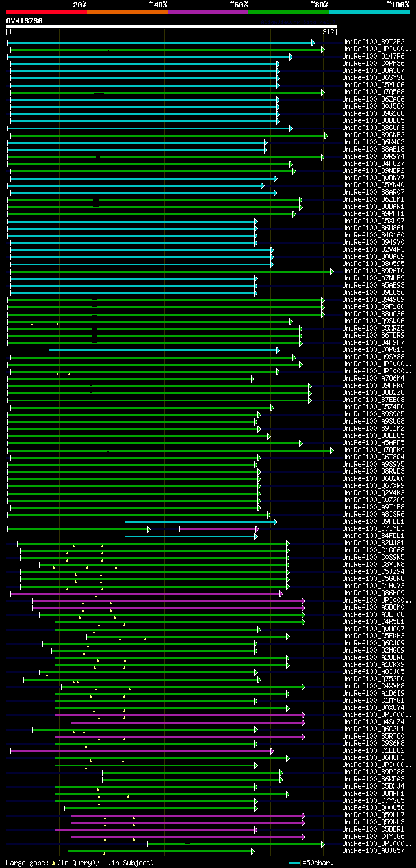This screenshot has width=416, height=868.
Task: Click subject label UniRef100_Q86HC9
Action: (x=374, y=593)
